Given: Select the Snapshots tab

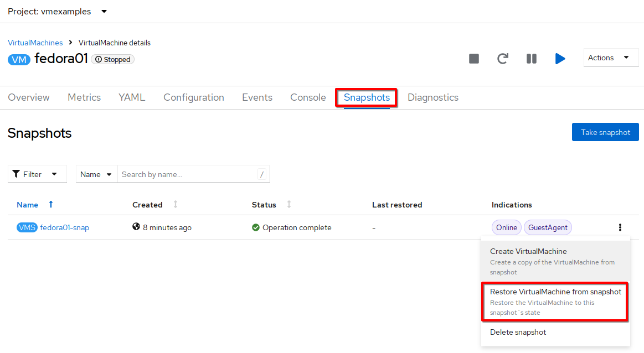Looking at the screenshot, I should 367,97.
